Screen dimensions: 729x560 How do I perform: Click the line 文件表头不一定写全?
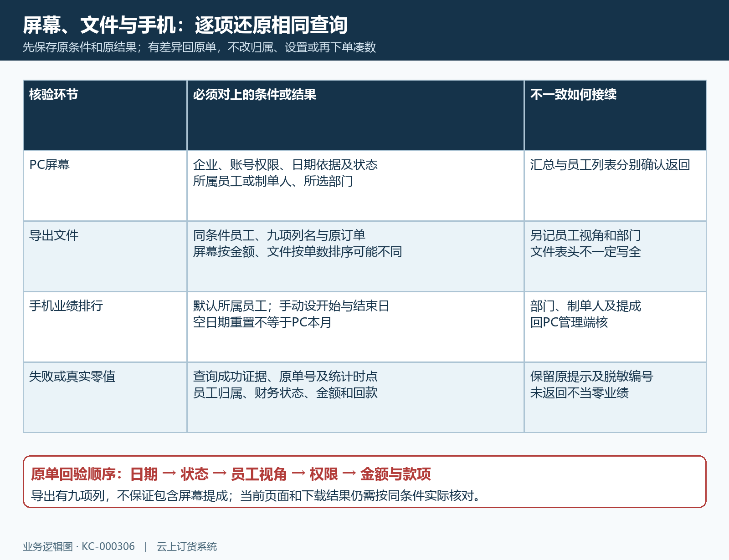(585, 252)
